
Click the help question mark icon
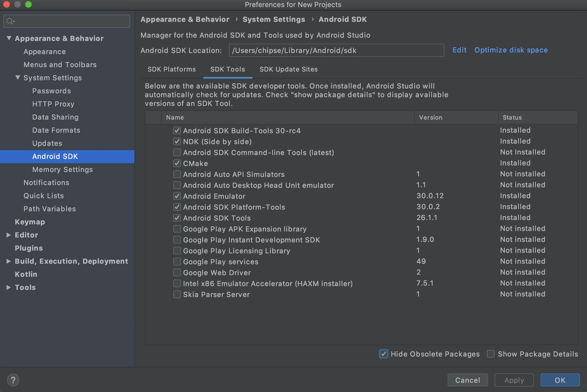pyautogui.click(x=13, y=380)
